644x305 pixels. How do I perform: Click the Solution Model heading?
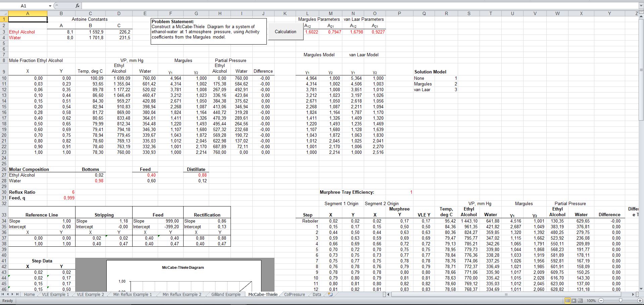click(430, 72)
